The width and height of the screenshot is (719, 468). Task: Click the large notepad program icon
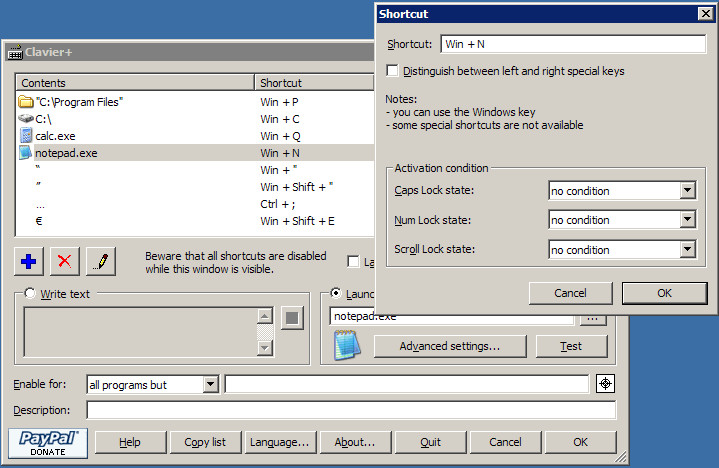click(347, 345)
